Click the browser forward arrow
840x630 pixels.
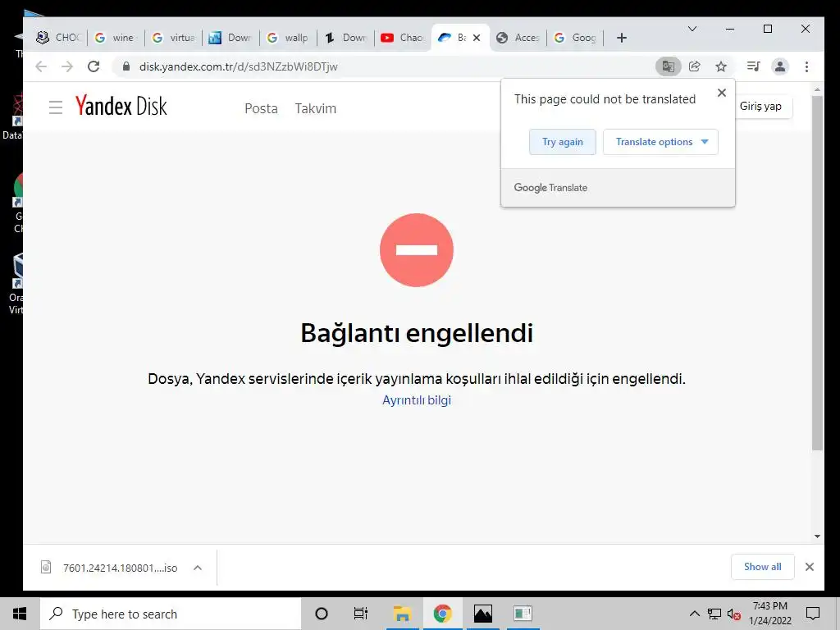pyautogui.click(x=67, y=66)
